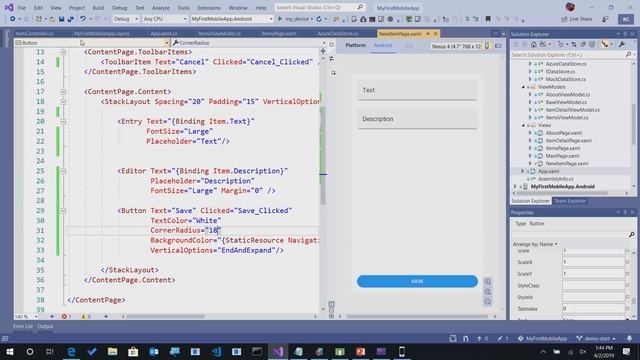Image resolution: width=640 pixels, height=360 pixels.
Task: Click the feedback icon beside Live Share
Action: coord(606,19)
